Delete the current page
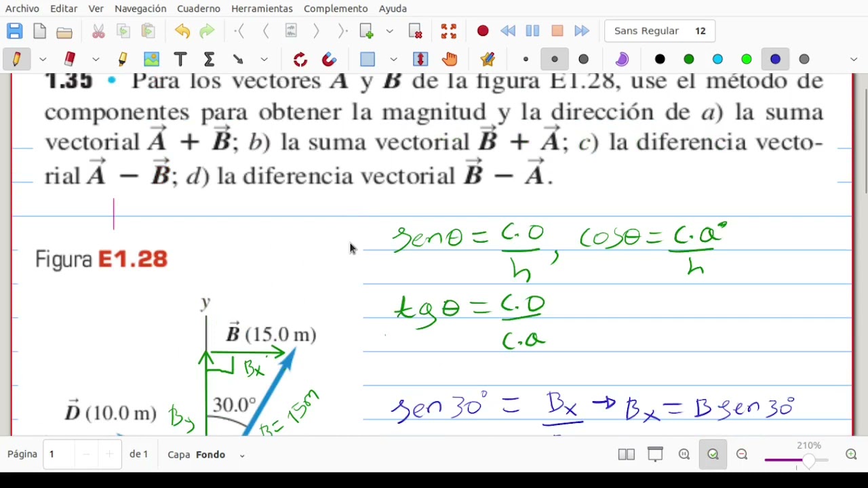868x488 pixels. [x=416, y=31]
